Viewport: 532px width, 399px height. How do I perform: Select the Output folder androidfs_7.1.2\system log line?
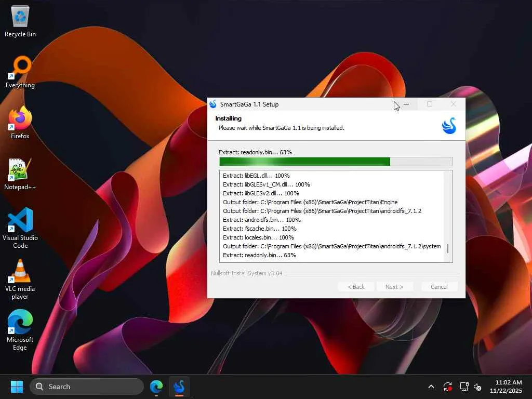pyautogui.click(x=332, y=246)
